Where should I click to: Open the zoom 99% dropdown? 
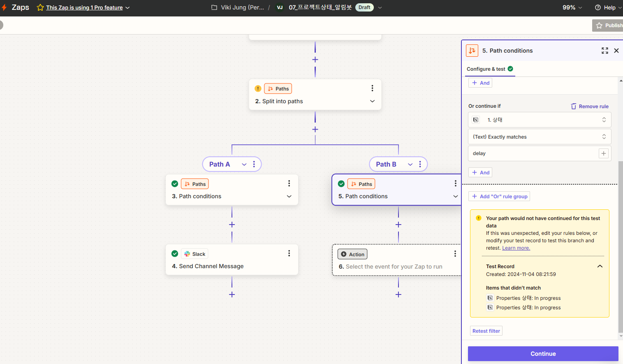[572, 7]
